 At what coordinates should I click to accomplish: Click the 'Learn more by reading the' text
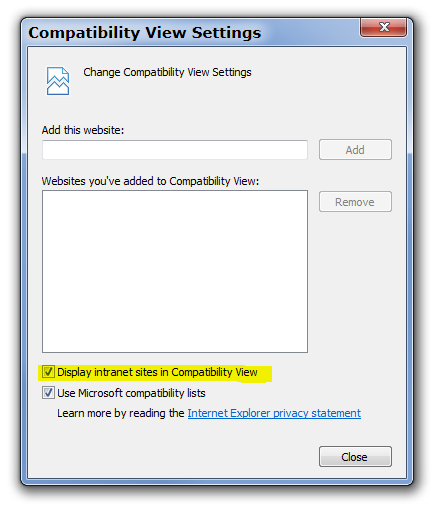[x=121, y=413]
